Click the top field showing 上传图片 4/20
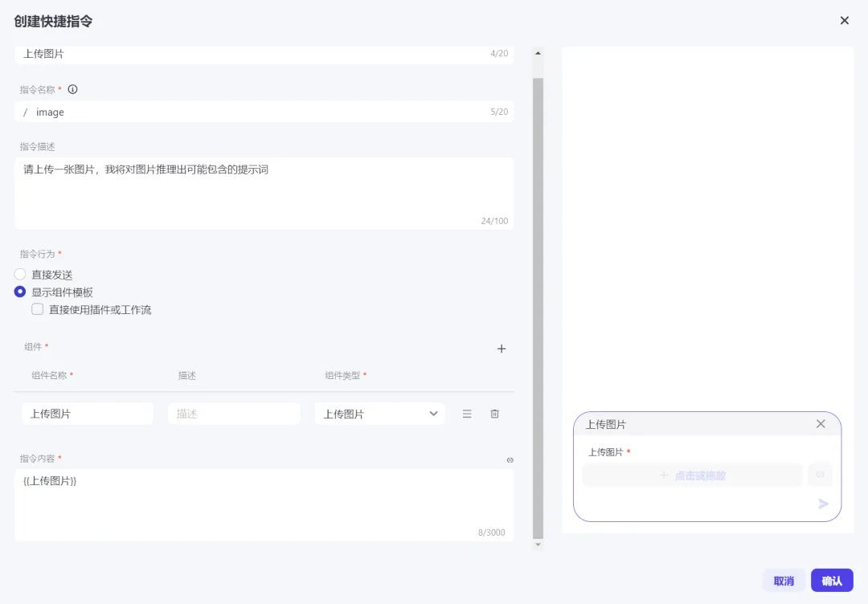 click(264, 54)
